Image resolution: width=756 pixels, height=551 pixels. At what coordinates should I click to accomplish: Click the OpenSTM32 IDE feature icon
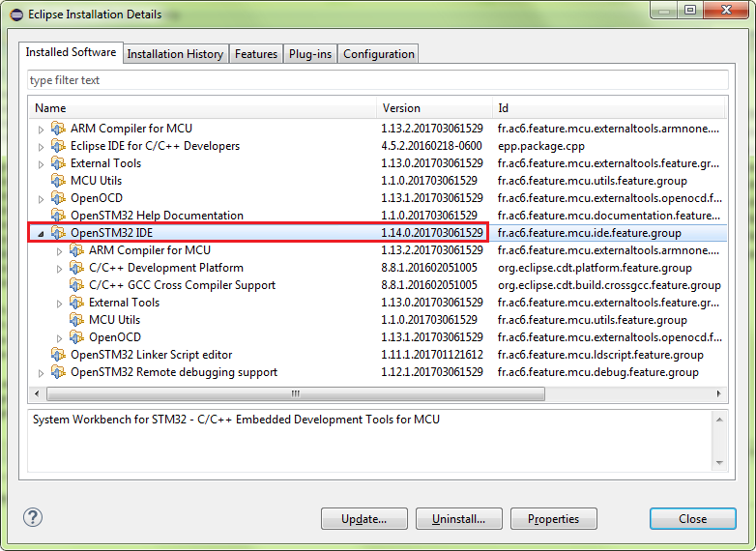click(59, 233)
